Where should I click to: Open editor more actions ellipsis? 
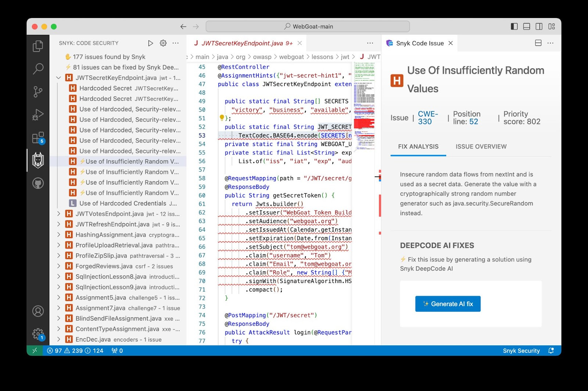[x=370, y=43]
